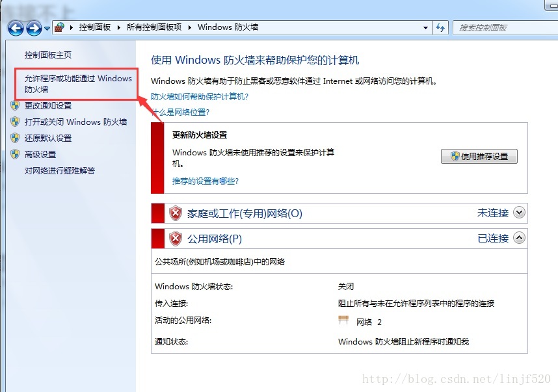
Task: Expand the 家庭或工作(专用)网络 section chevron
Action: click(519, 213)
